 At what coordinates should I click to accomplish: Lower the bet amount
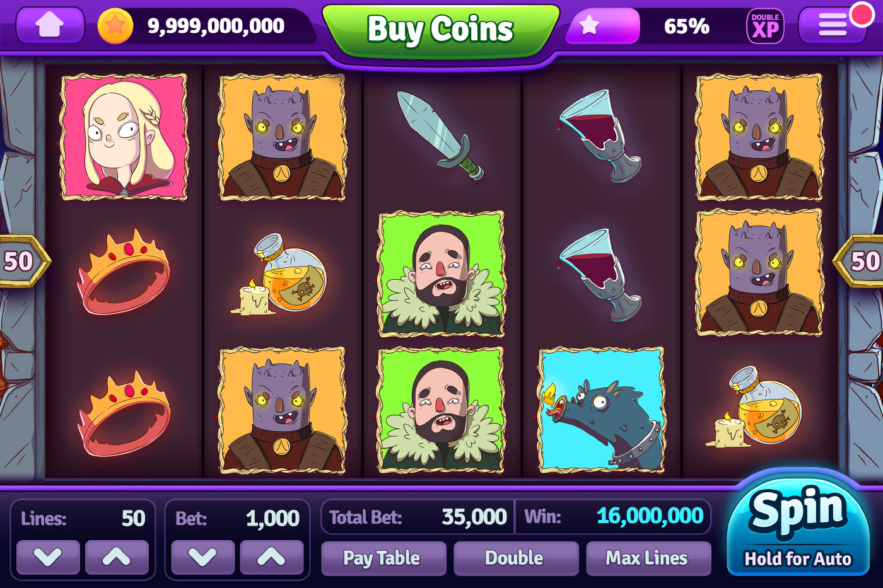coord(203,557)
